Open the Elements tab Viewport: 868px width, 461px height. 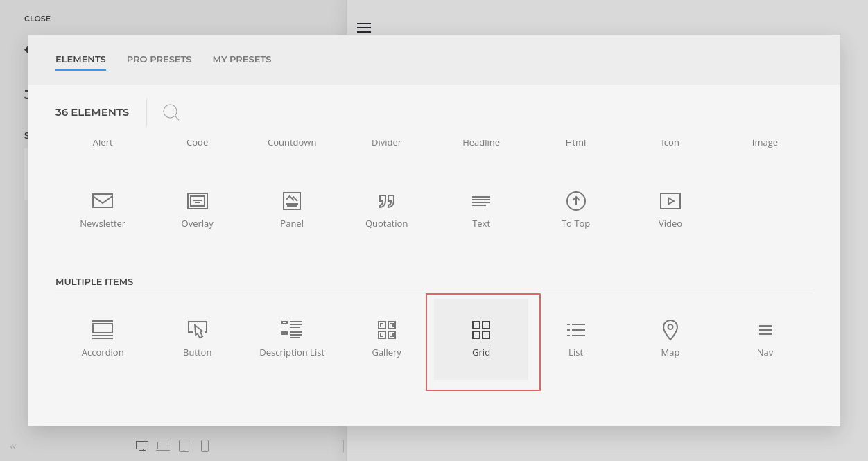click(80, 60)
